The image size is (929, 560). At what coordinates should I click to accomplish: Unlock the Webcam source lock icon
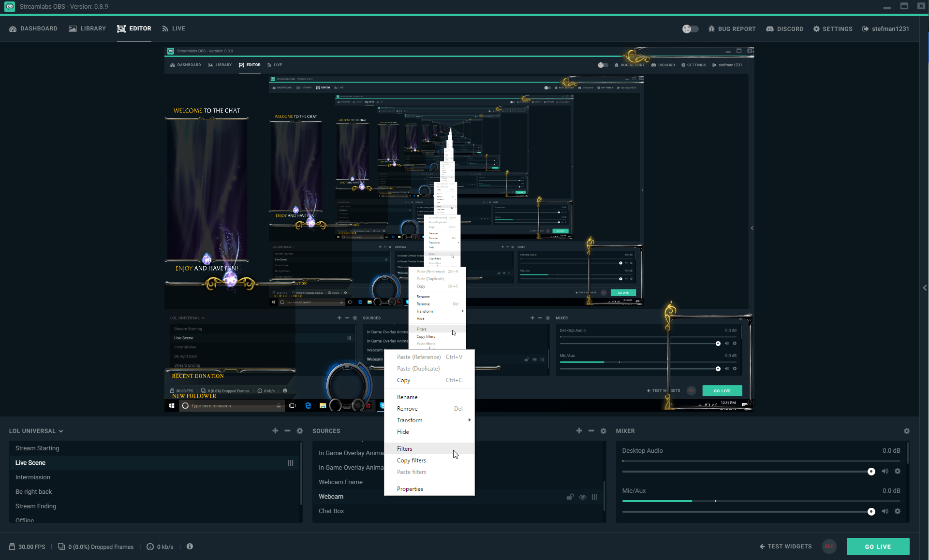(x=570, y=497)
